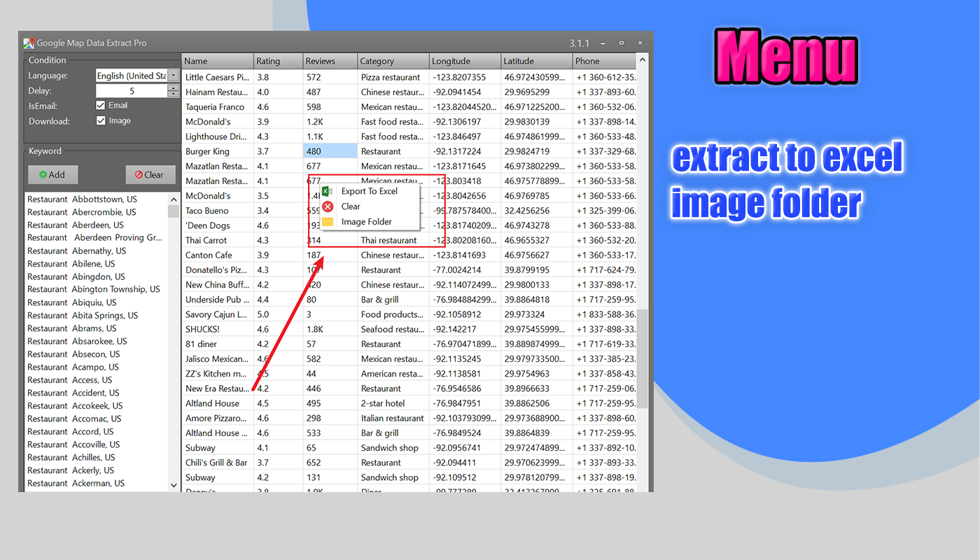The width and height of the screenshot is (980, 560).
Task: Select the SHUCKS! name cell
Action: pos(218,329)
